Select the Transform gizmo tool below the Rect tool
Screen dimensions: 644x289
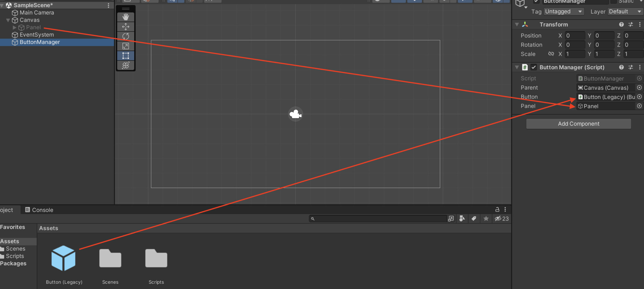(x=125, y=65)
